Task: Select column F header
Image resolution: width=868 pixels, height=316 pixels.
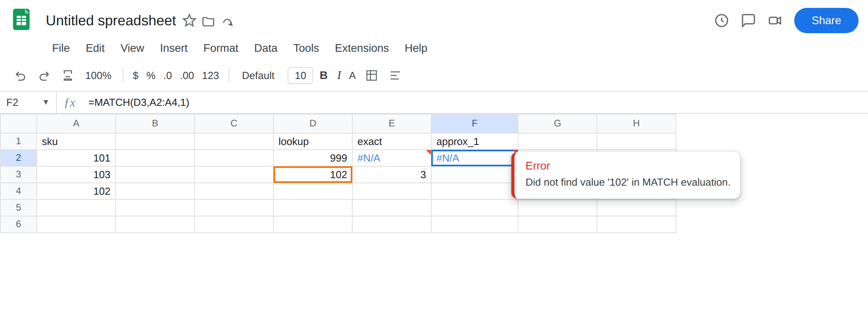Action: (x=475, y=124)
